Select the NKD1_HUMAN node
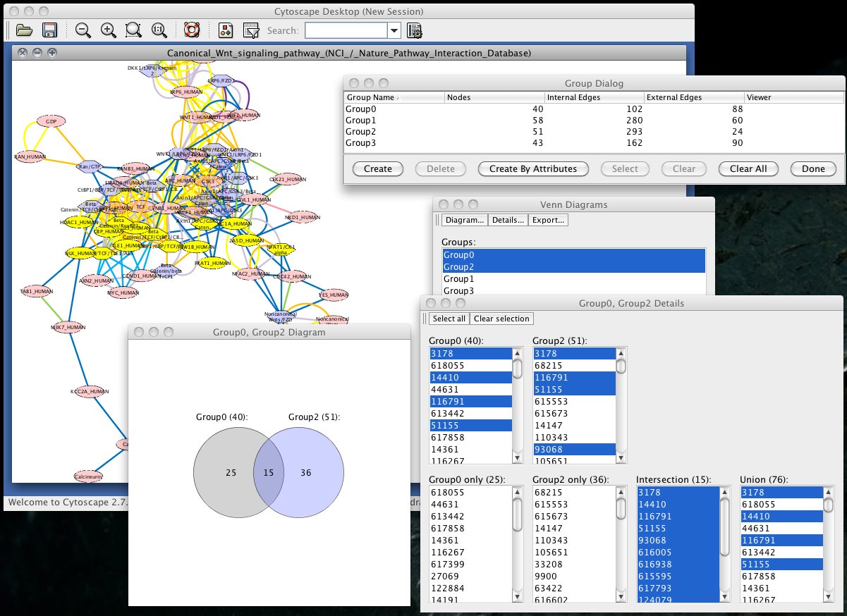The image size is (847, 616). 303,218
